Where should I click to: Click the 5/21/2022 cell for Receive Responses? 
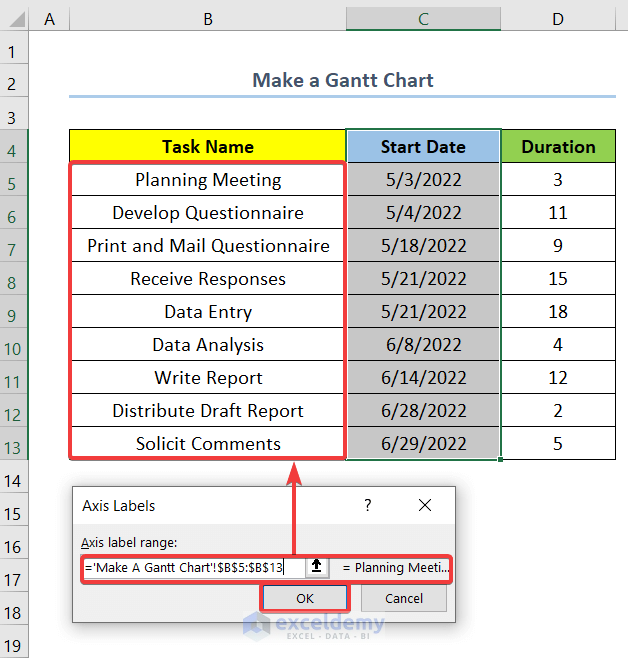pyautogui.click(x=423, y=279)
